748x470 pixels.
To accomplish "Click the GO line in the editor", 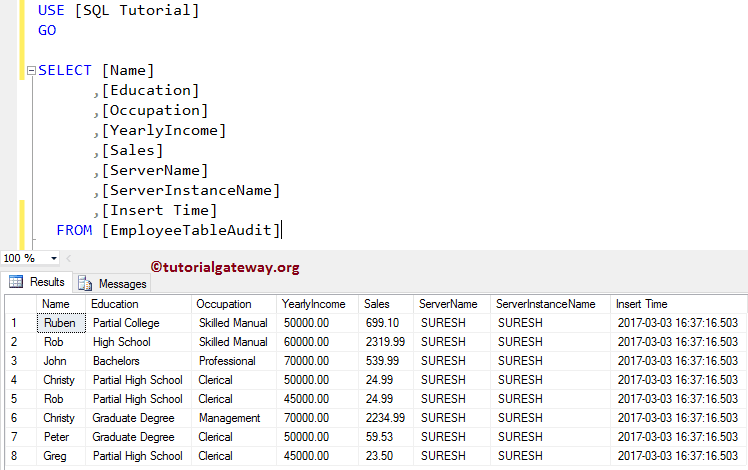I will [x=47, y=31].
